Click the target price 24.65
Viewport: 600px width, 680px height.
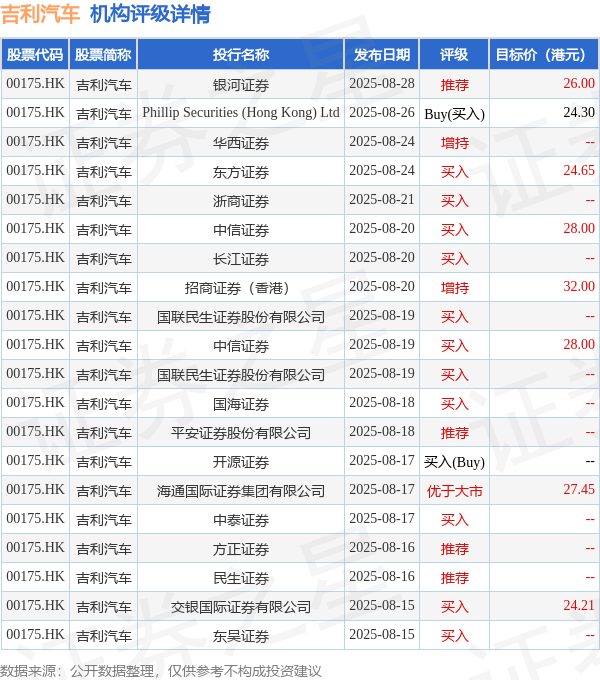(579, 170)
